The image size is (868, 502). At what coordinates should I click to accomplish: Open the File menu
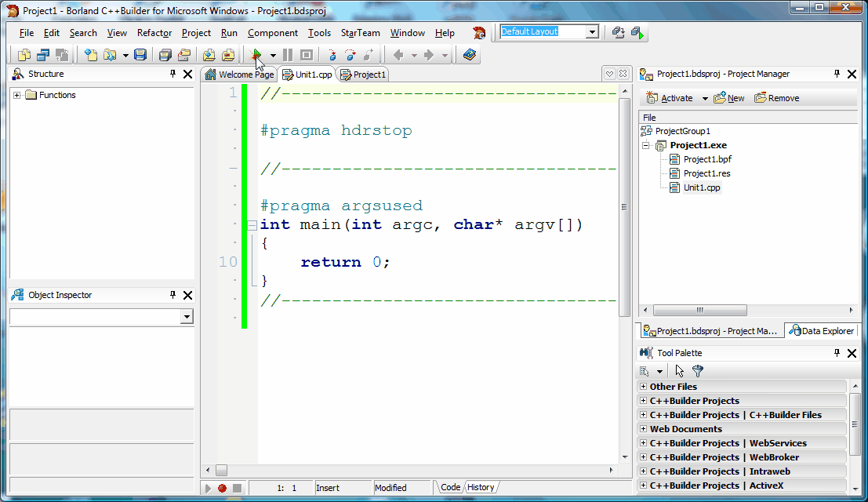pyautogui.click(x=27, y=33)
